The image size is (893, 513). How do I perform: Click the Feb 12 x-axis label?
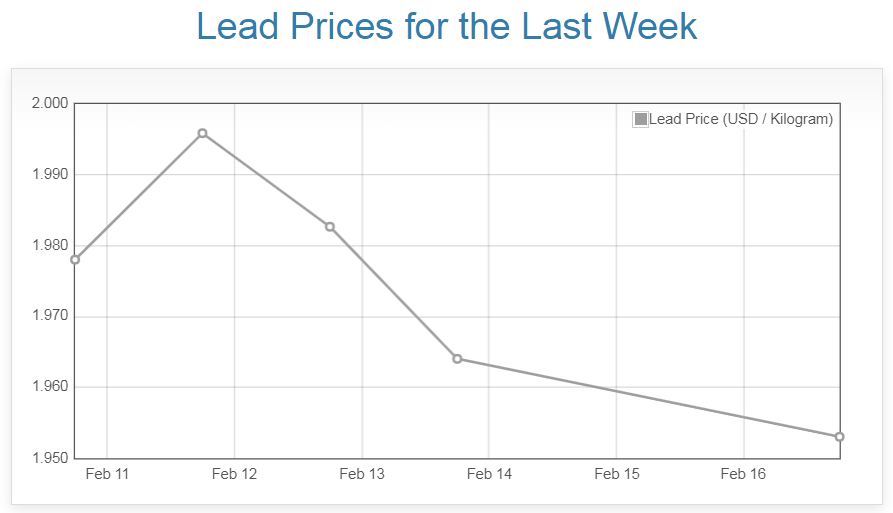[234, 474]
